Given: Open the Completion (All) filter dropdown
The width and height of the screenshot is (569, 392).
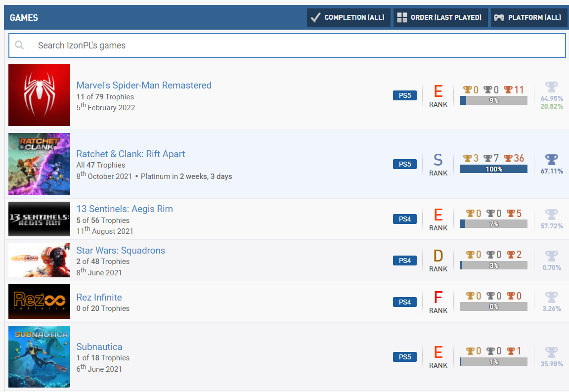Looking at the screenshot, I should (349, 17).
